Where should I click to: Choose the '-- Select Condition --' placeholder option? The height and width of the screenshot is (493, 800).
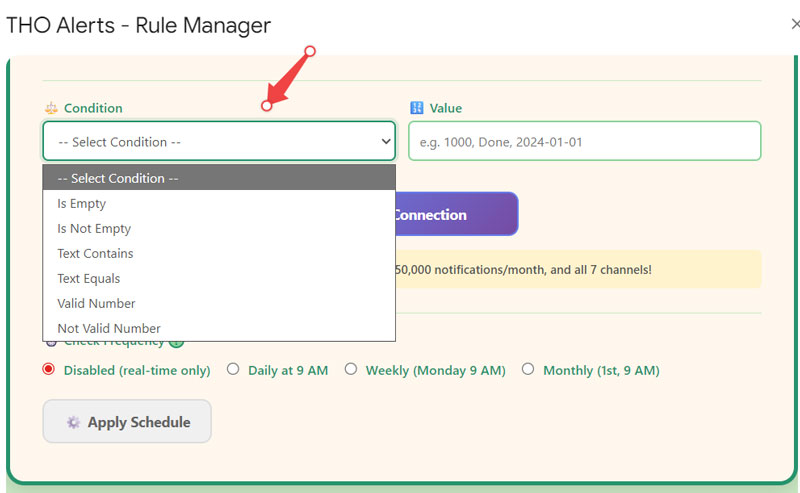coord(219,178)
